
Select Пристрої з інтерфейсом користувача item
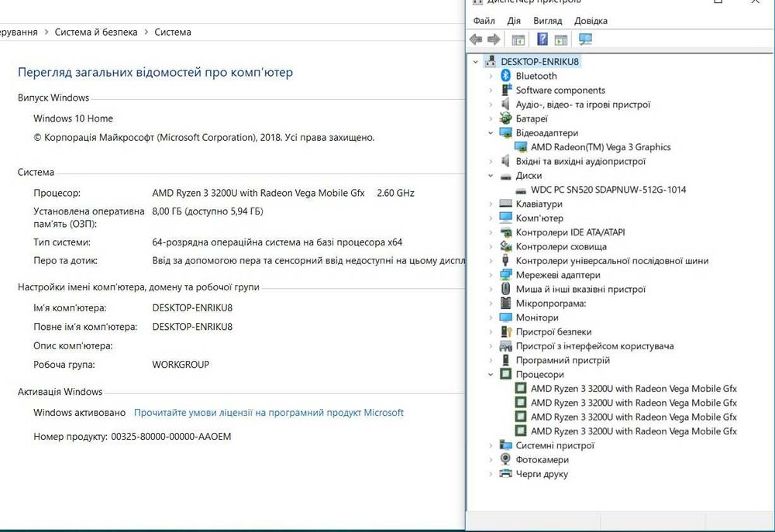point(594,346)
